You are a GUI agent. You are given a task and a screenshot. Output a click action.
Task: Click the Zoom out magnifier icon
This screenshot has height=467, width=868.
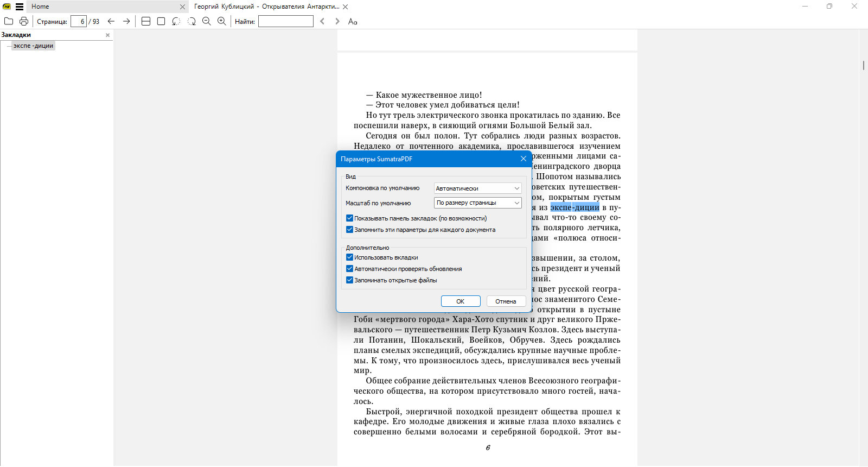tap(207, 21)
